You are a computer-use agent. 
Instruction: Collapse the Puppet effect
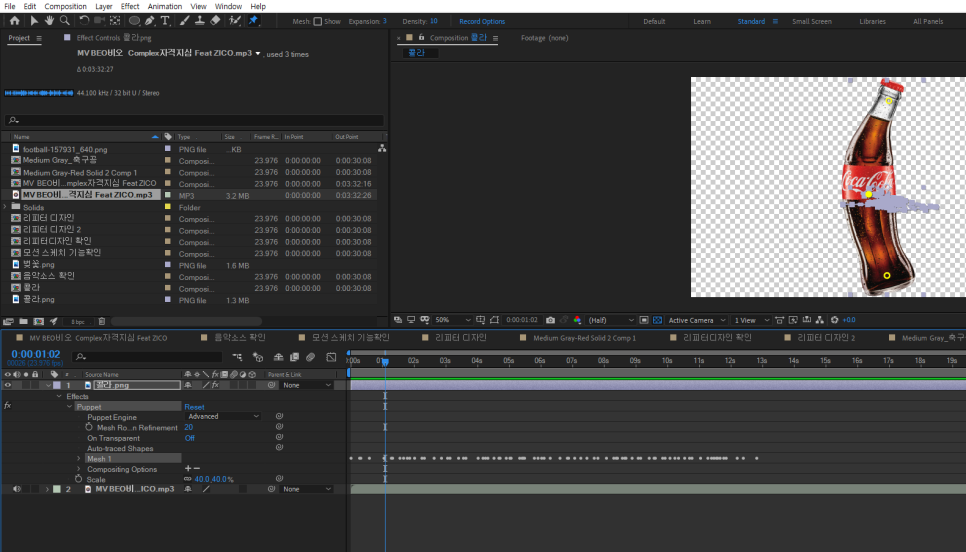(x=69, y=407)
